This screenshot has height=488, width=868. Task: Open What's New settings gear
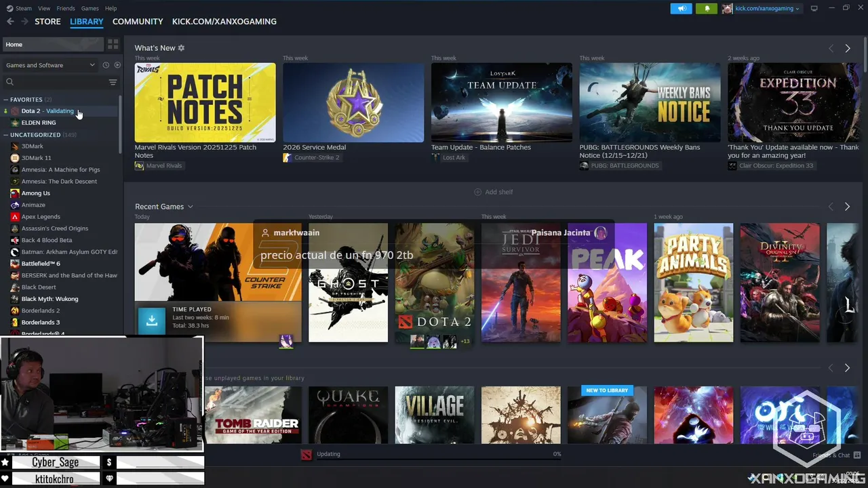(x=181, y=48)
